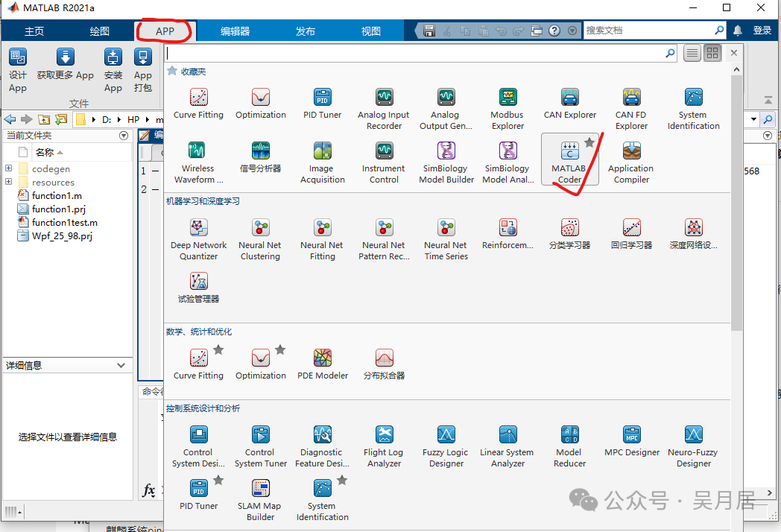The height and width of the screenshot is (532, 781).
Task: Switch app gallery to list view
Action: (692, 53)
